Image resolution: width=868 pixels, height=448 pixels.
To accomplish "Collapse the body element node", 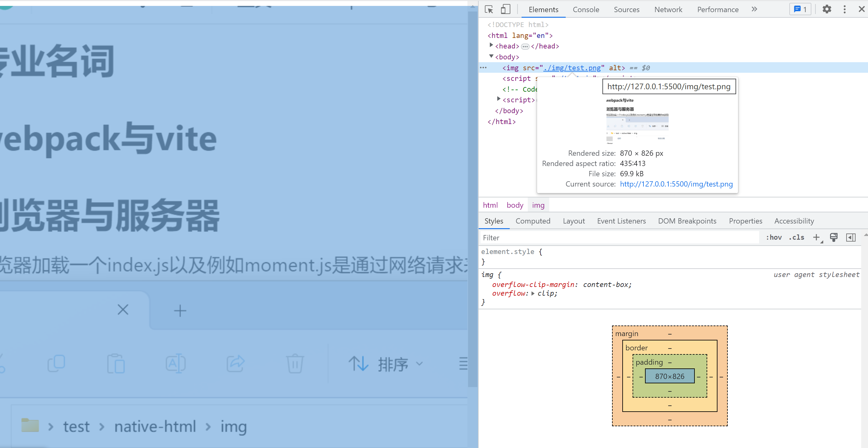I will pos(491,56).
